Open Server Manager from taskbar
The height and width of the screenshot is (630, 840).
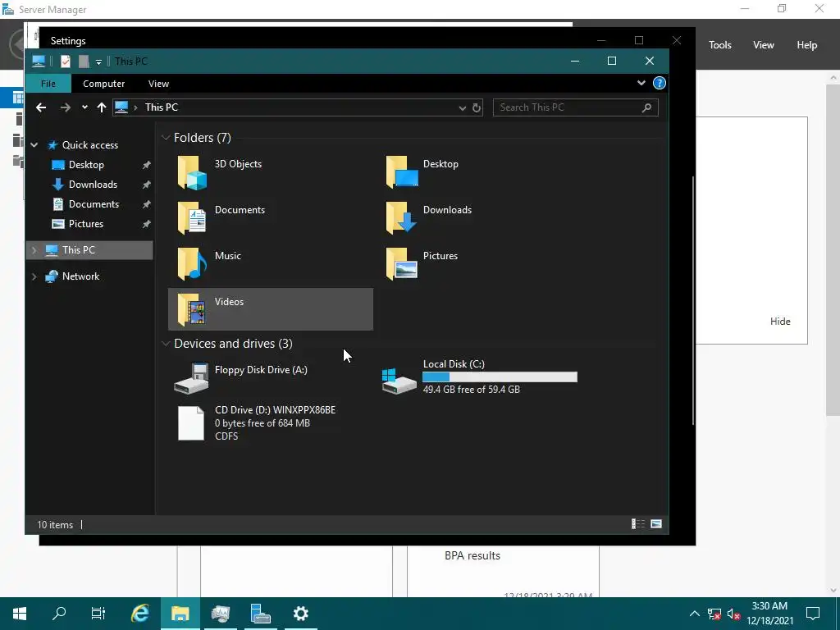point(260,614)
